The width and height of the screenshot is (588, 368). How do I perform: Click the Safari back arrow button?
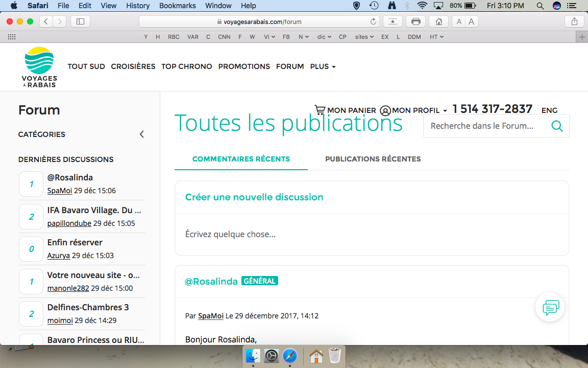tap(46, 21)
